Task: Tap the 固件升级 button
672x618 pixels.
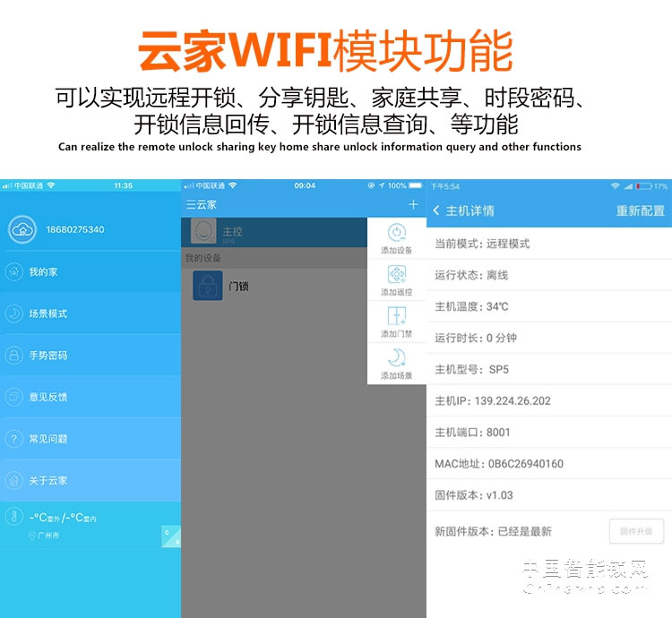Action: 636,531
